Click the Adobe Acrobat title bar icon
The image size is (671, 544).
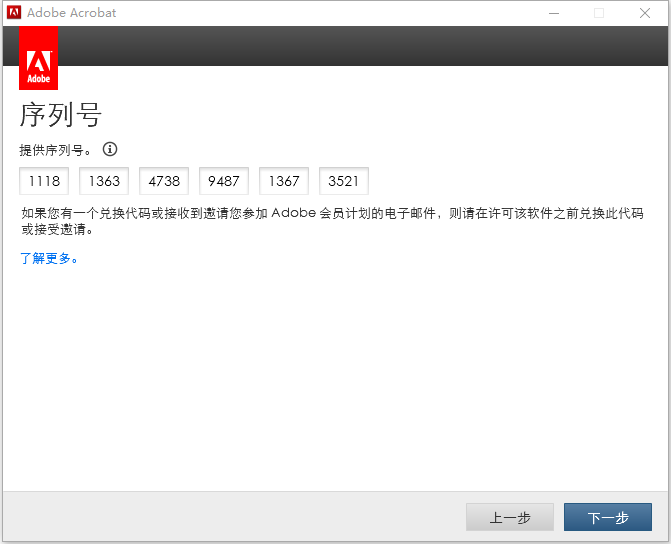(x=14, y=12)
